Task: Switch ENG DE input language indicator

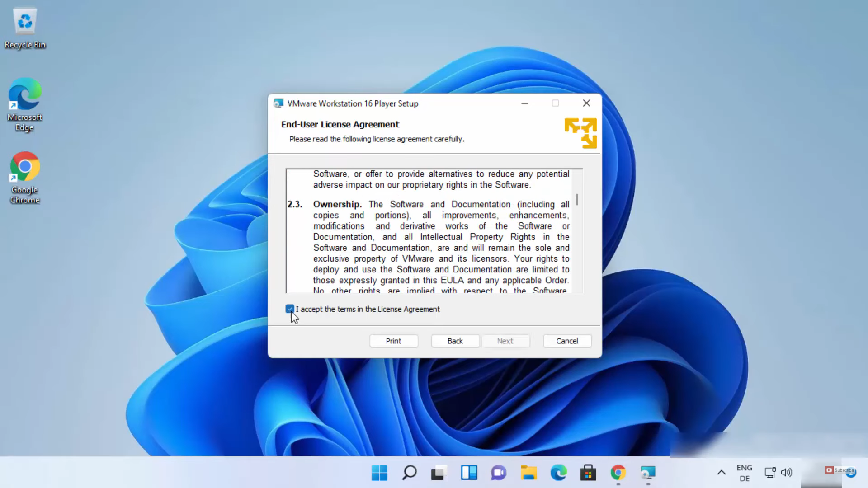Action: [x=744, y=473]
